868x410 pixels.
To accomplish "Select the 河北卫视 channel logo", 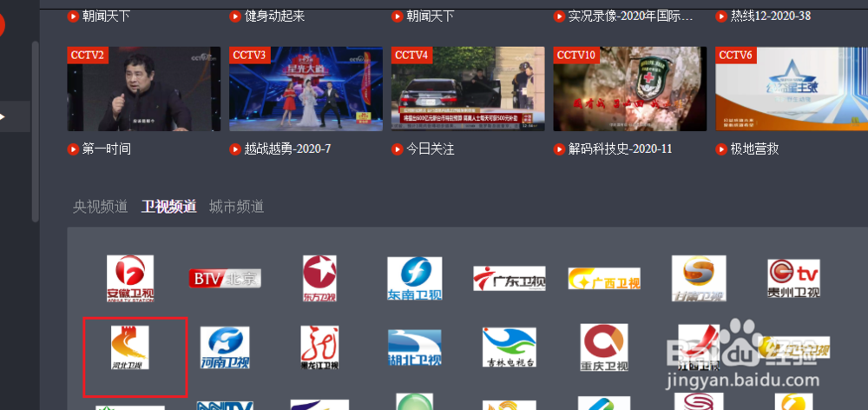I will tap(130, 347).
